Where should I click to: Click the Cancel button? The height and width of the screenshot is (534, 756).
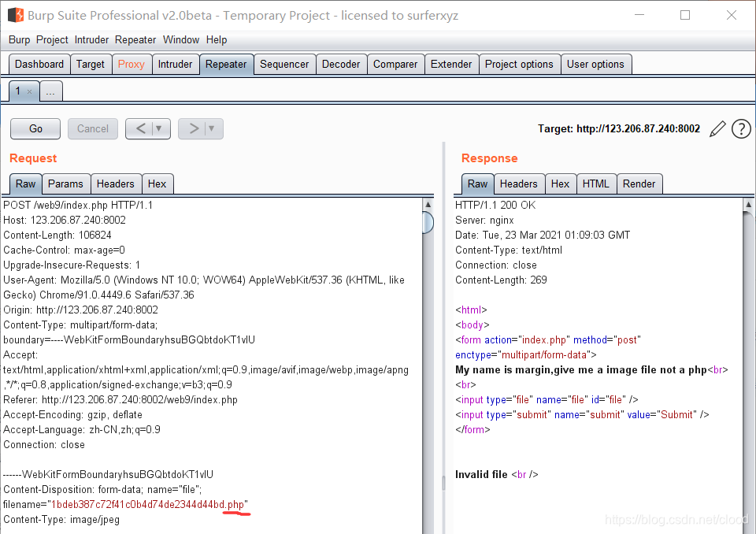click(93, 129)
